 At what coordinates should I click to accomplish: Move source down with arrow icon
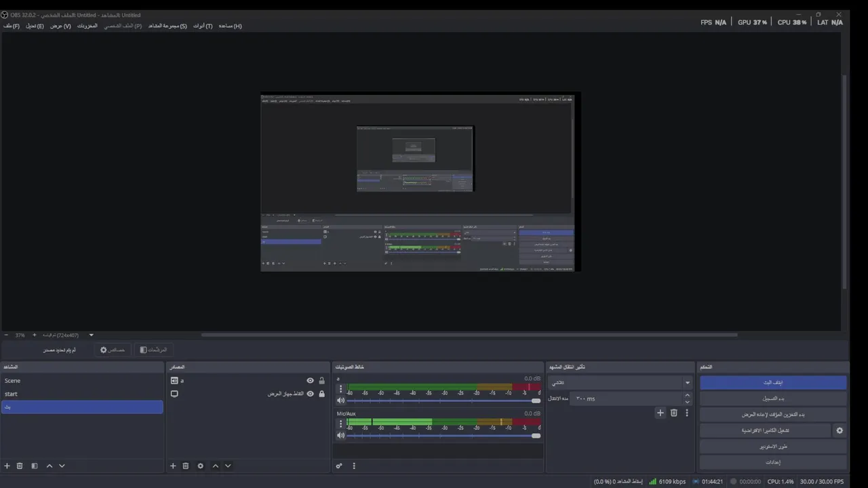(228, 466)
